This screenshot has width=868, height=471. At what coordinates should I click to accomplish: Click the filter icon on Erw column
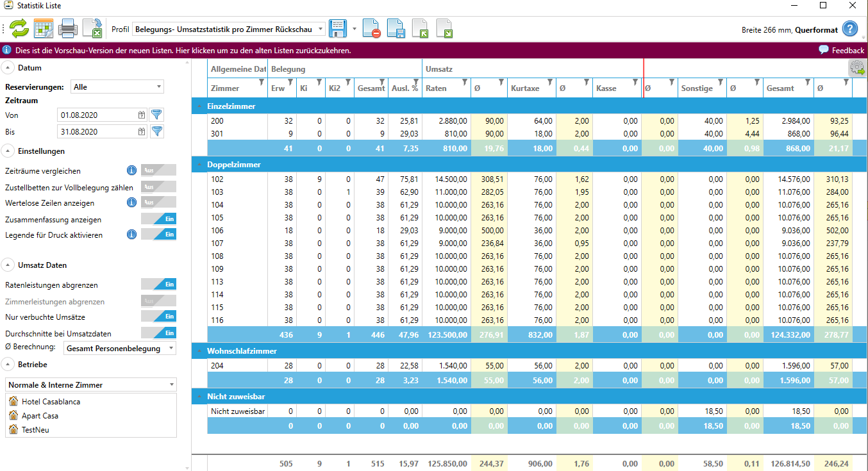(290, 81)
